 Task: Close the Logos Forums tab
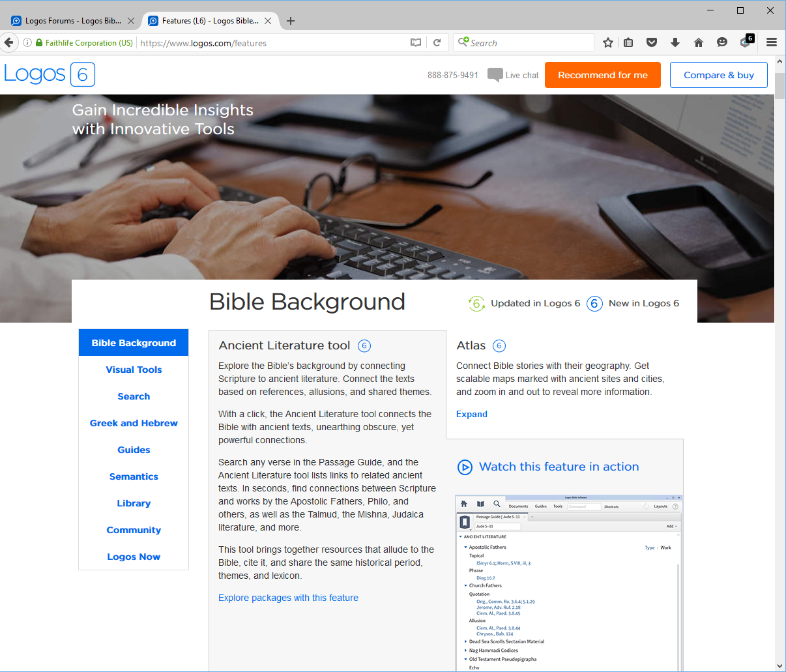(131, 21)
